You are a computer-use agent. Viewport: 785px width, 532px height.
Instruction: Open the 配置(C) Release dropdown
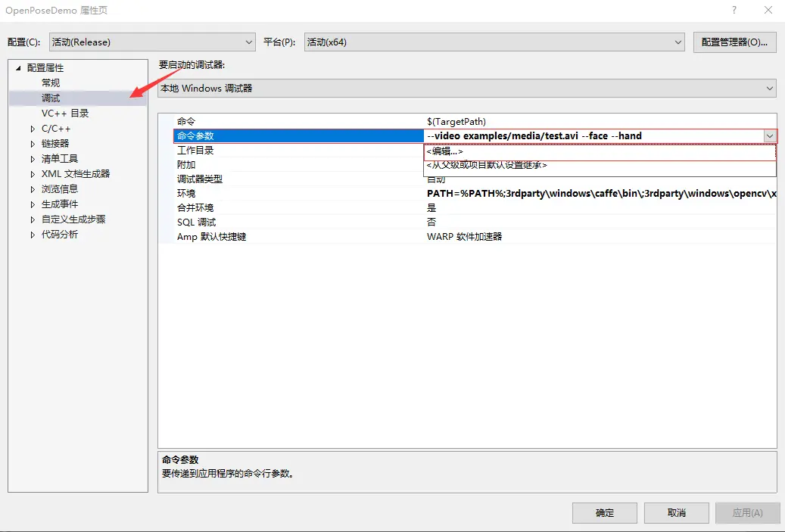coord(152,42)
